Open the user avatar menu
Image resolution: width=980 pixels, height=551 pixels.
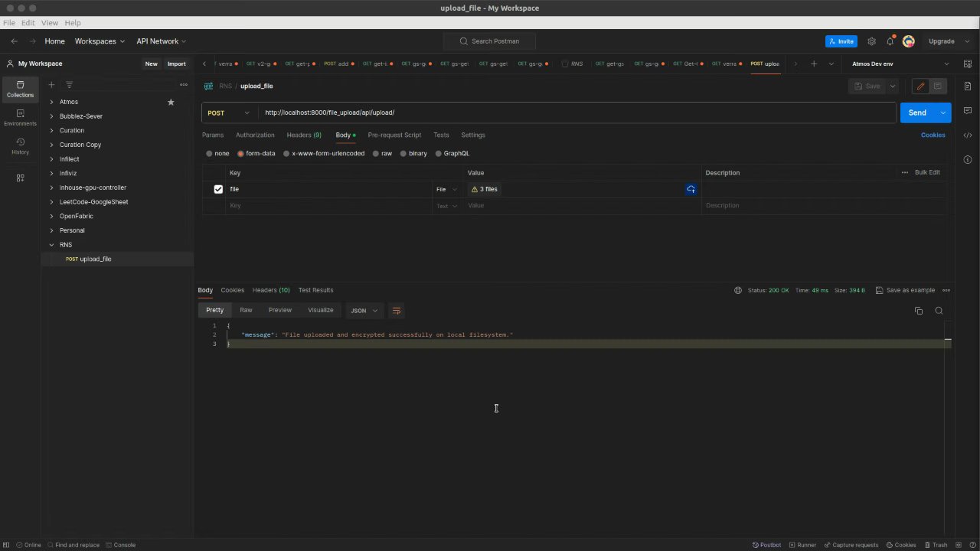pyautogui.click(x=909, y=41)
